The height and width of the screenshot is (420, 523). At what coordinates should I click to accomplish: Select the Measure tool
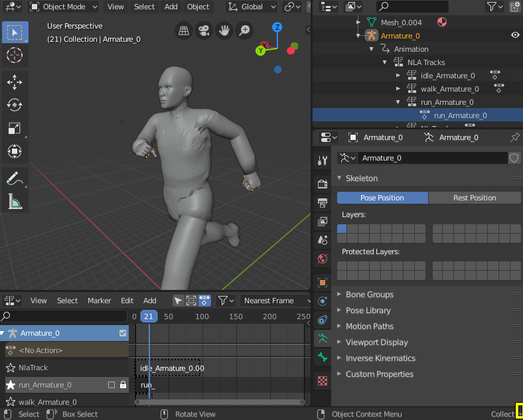tap(15, 200)
